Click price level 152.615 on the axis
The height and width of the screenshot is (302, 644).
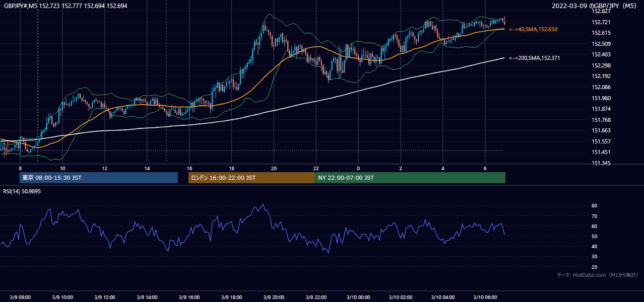pyautogui.click(x=601, y=33)
